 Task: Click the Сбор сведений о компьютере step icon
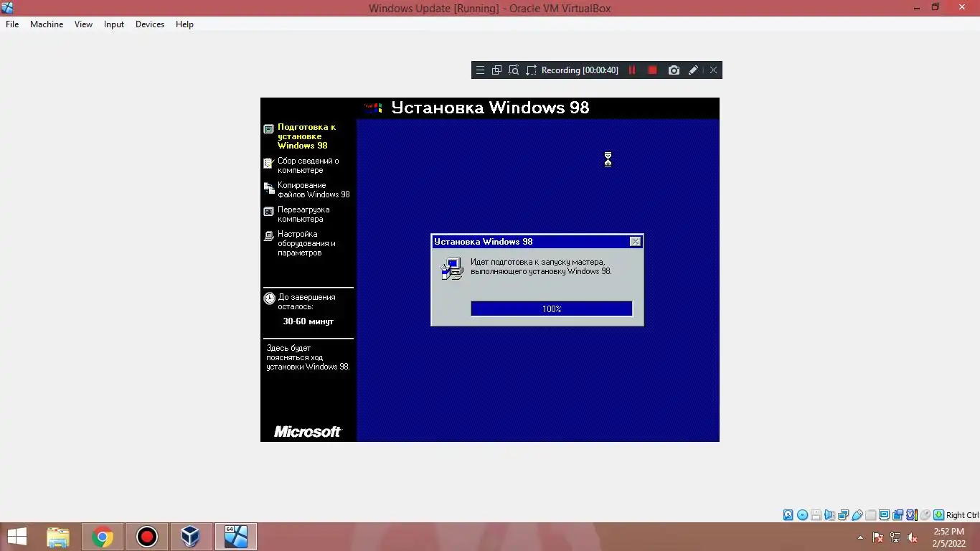[268, 164]
